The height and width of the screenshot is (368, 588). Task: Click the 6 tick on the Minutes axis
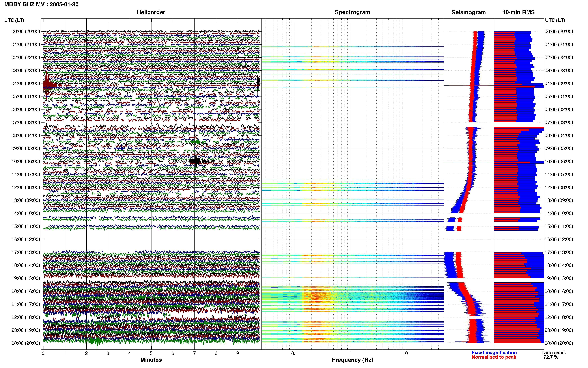173,353
